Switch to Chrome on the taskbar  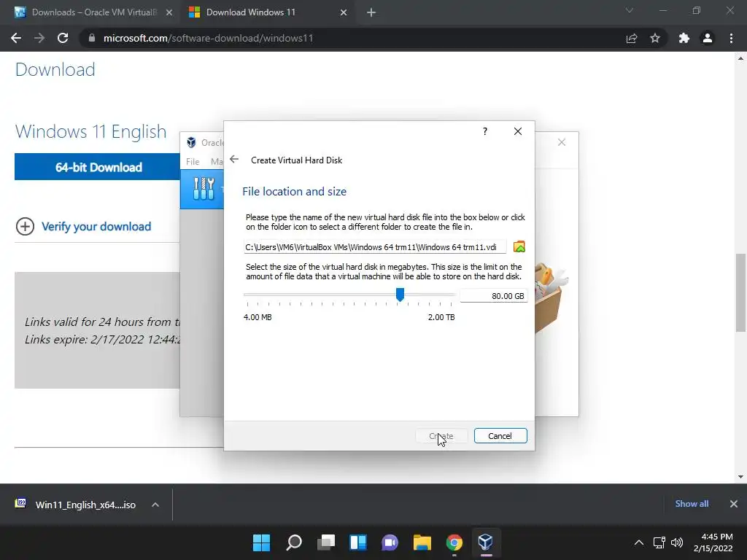point(454,542)
